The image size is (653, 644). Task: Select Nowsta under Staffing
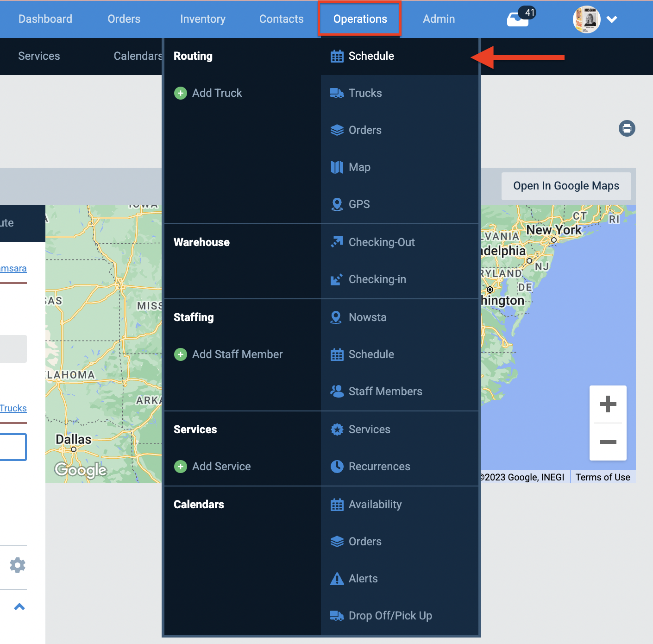(368, 317)
